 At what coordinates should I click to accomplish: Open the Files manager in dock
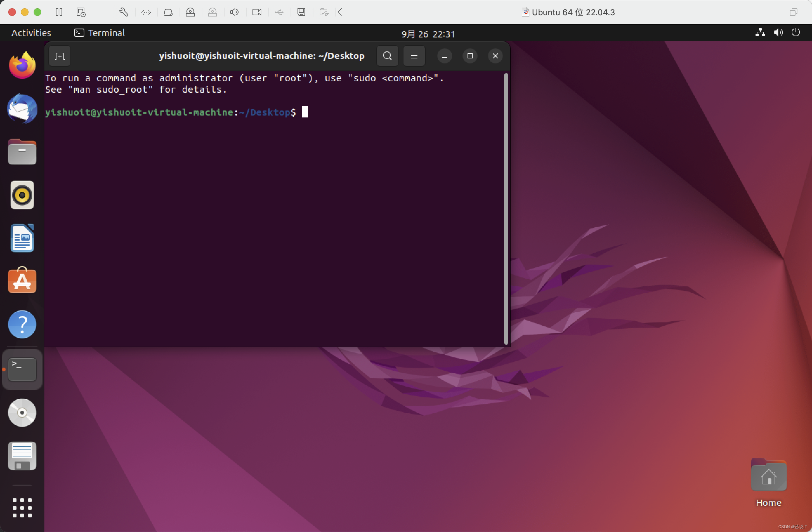click(x=22, y=152)
